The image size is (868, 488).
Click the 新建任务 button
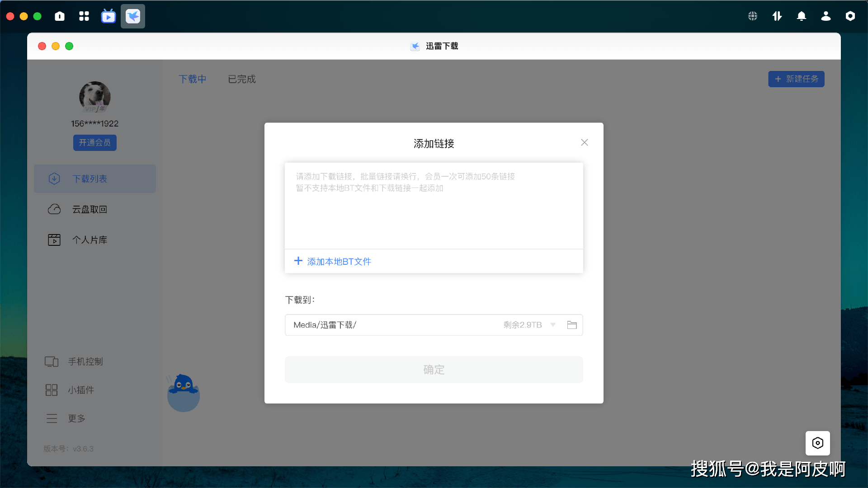pyautogui.click(x=796, y=79)
